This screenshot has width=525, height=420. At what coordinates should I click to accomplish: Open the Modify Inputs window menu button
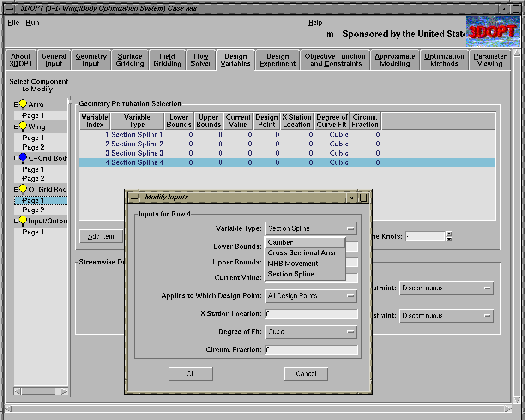134,198
